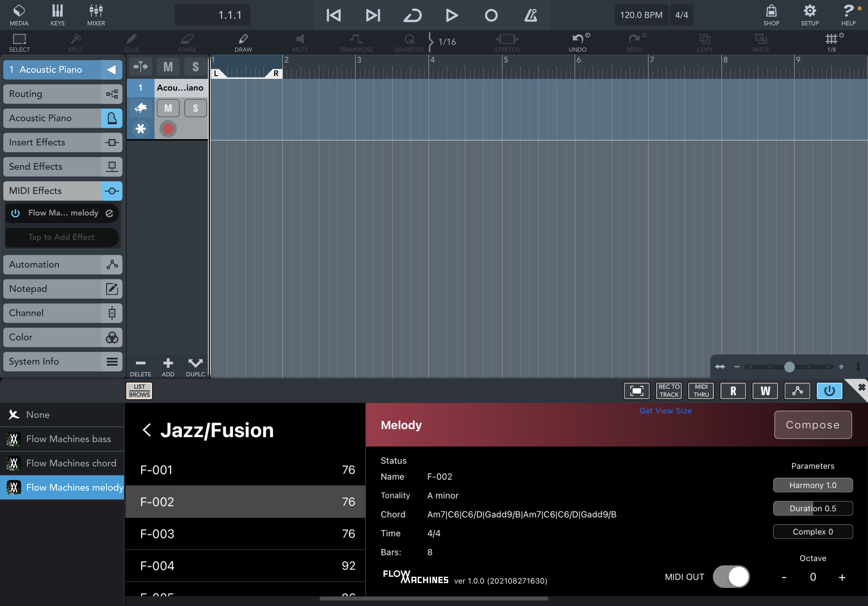Open the 1/8 grid settings

(x=831, y=43)
